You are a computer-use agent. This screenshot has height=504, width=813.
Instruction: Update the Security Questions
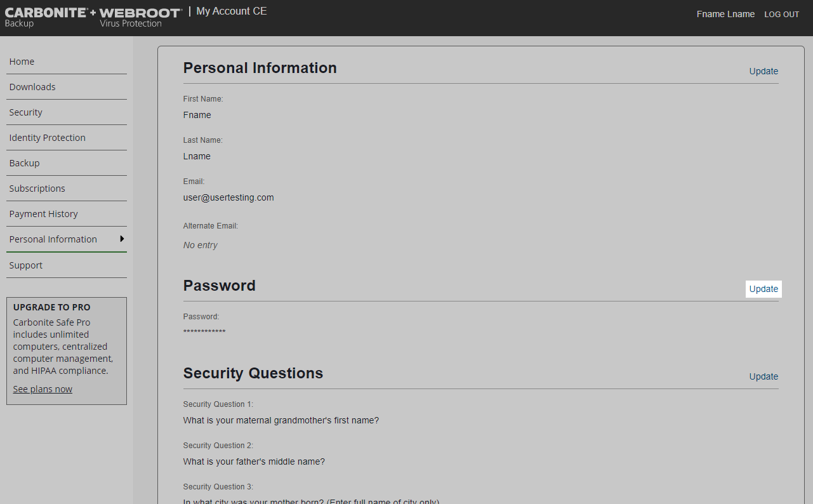click(763, 376)
